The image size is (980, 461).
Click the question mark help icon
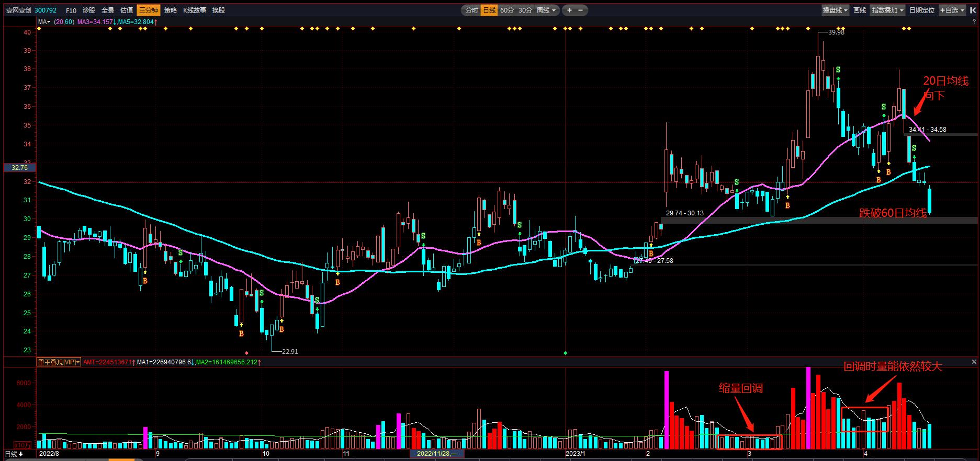coord(974,22)
